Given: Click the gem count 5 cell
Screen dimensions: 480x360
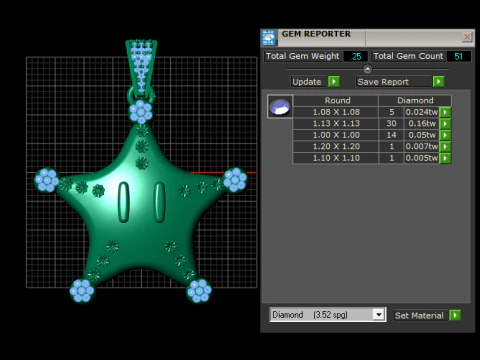Looking at the screenshot, I should point(391,112).
